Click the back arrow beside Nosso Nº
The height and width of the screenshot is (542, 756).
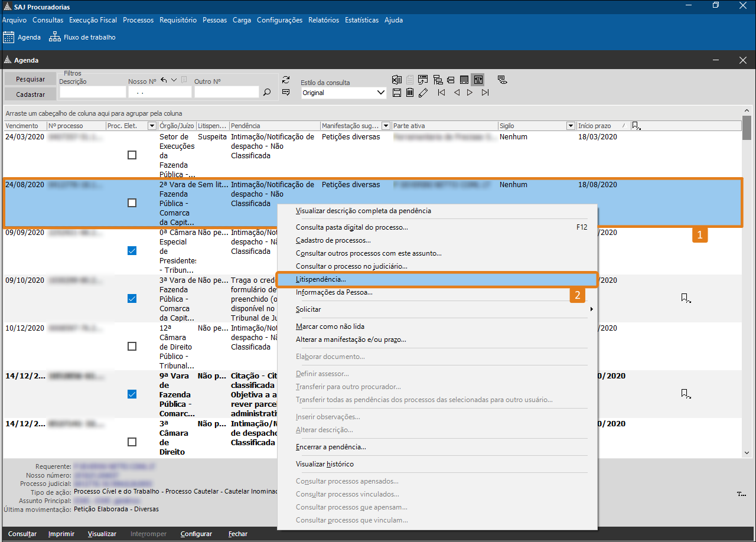click(x=164, y=80)
